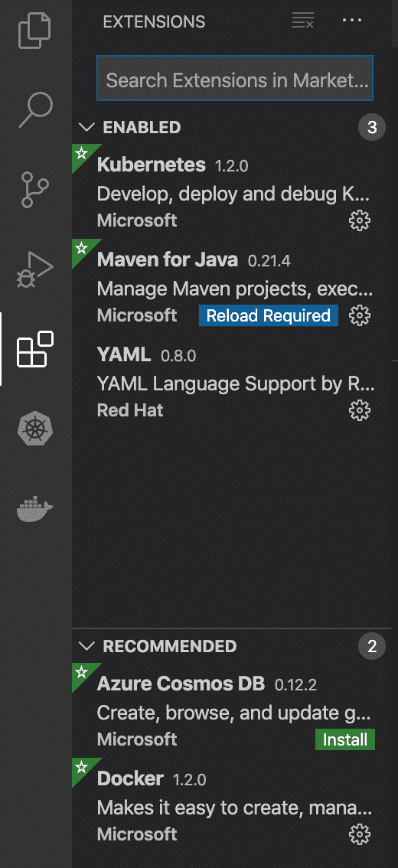Open the Search view icon
Screen dimensions: 398x868
click(x=35, y=111)
